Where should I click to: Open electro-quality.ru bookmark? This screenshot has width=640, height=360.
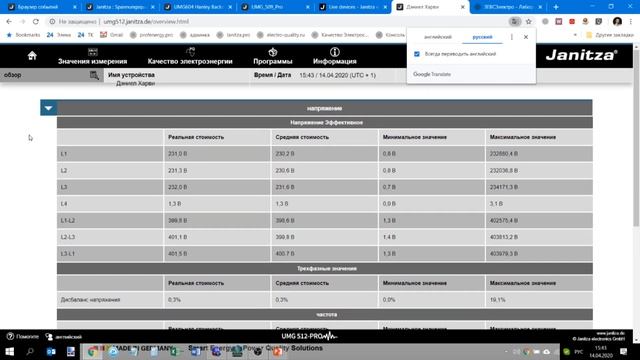click(x=281, y=35)
